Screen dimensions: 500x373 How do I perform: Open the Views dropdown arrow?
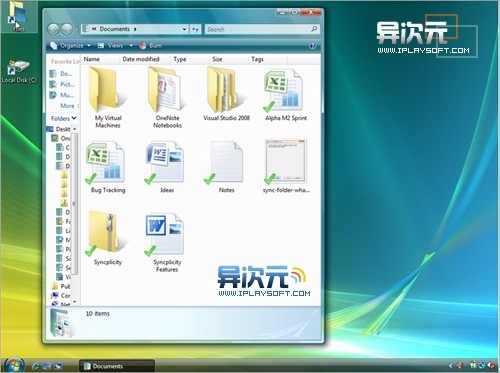131,46
